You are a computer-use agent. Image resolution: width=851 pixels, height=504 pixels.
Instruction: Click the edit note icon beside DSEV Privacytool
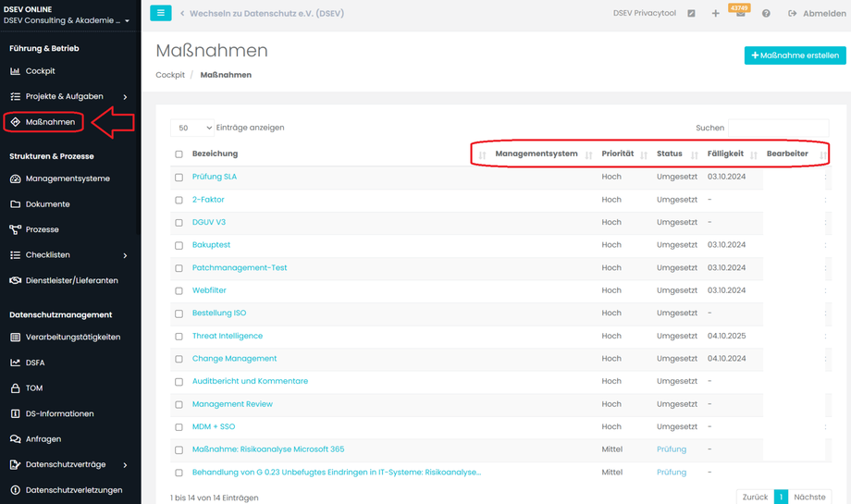coord(691,14)
